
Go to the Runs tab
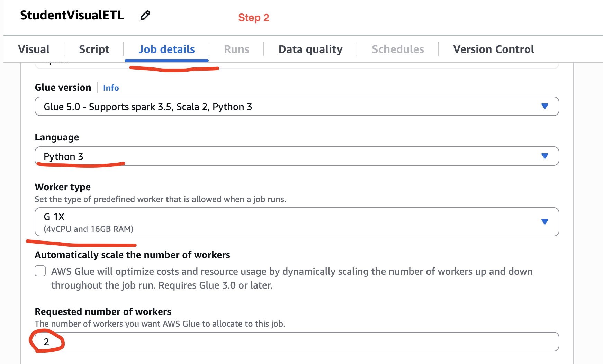pyautogui.click(x=236, y=49)
